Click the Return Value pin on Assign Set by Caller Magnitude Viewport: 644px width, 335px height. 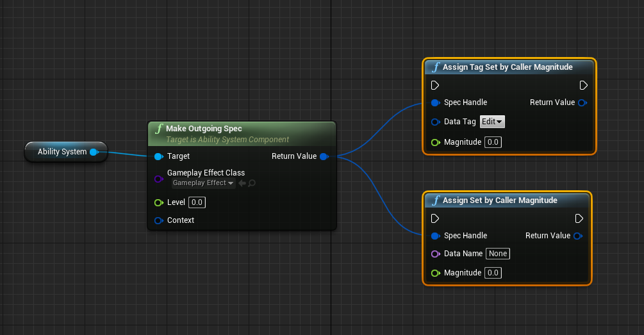tap(578, 236)
